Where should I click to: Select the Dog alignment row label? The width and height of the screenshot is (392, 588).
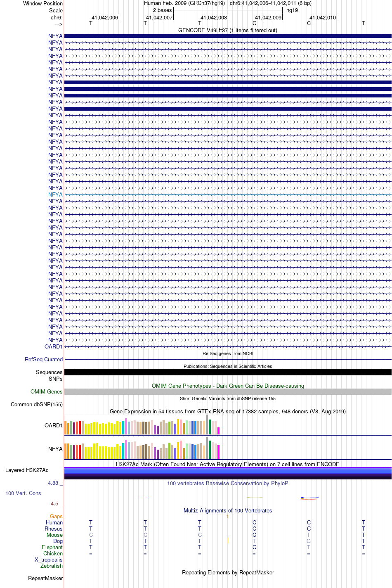coord(58,541)
